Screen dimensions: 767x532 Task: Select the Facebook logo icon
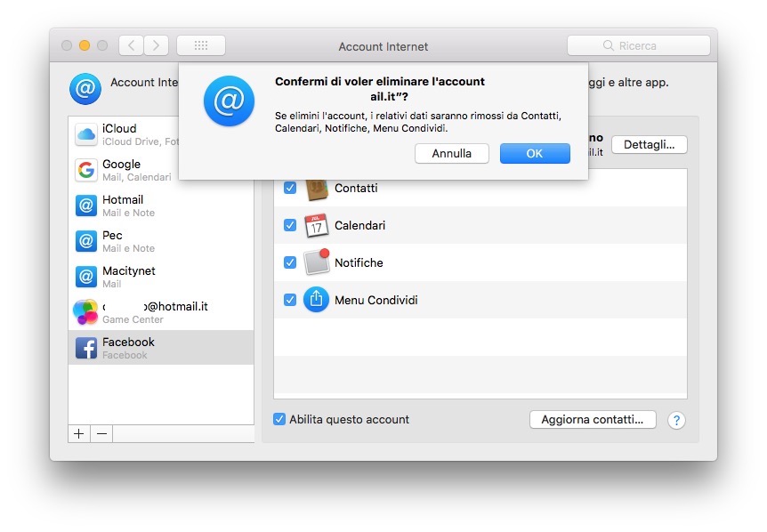click(86, 348)
